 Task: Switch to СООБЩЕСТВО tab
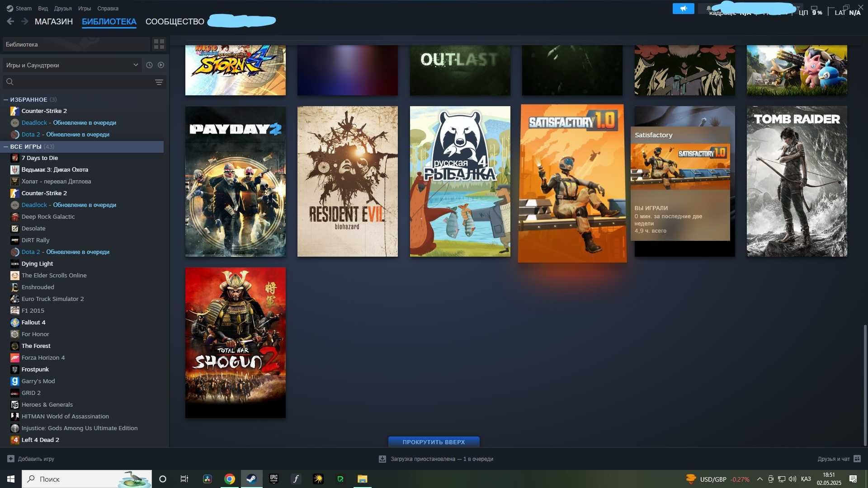coord(175,21)
